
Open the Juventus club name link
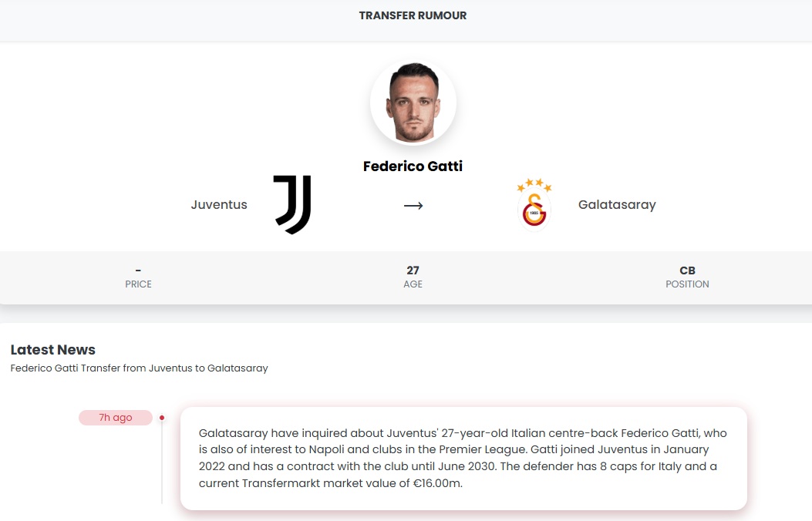(x=219, y=205)
